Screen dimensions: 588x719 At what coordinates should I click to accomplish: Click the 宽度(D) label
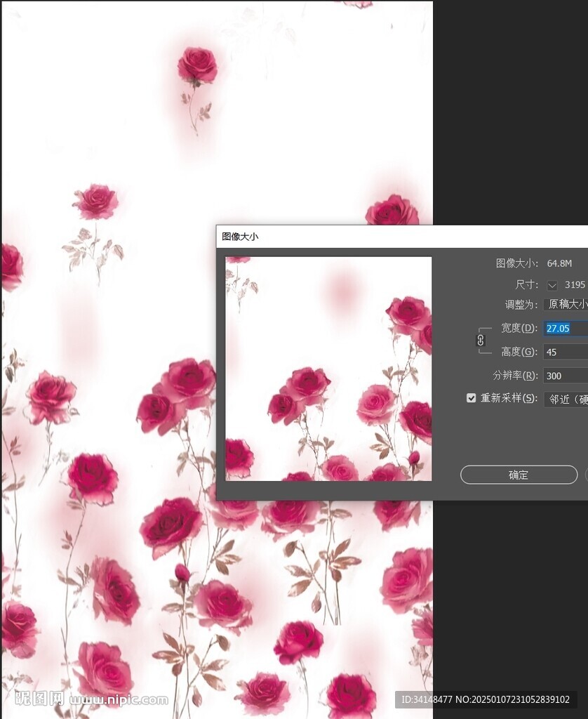pyautogui.click(x=519, y=329)
